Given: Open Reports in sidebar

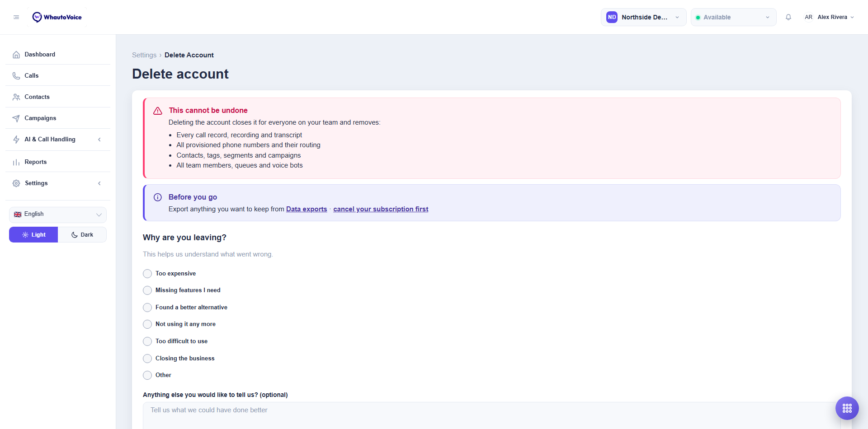Looking at the screenshot, I should (x=58, y=162).
